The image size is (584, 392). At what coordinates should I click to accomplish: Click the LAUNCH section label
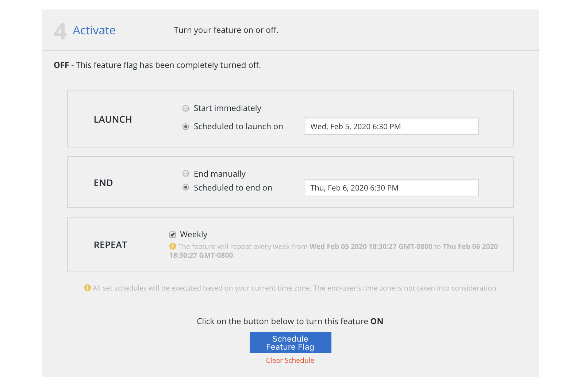tap(113, 119)
